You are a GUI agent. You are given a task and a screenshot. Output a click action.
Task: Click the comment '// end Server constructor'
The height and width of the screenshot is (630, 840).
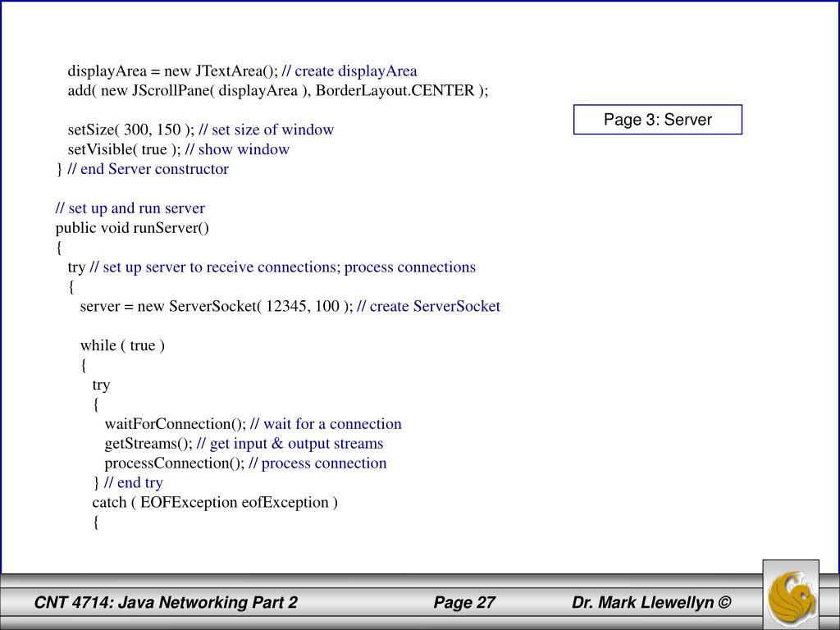pos(148,169)
